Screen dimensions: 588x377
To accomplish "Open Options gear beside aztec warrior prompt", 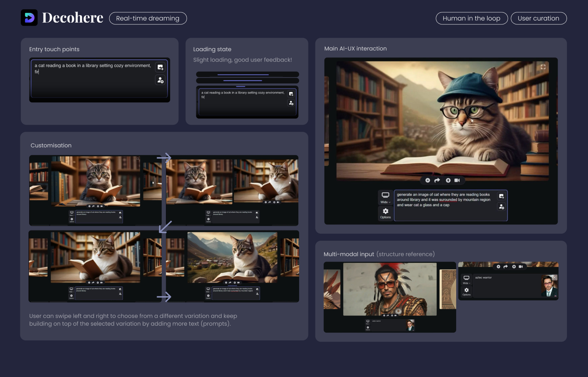I will pos(466,292).
